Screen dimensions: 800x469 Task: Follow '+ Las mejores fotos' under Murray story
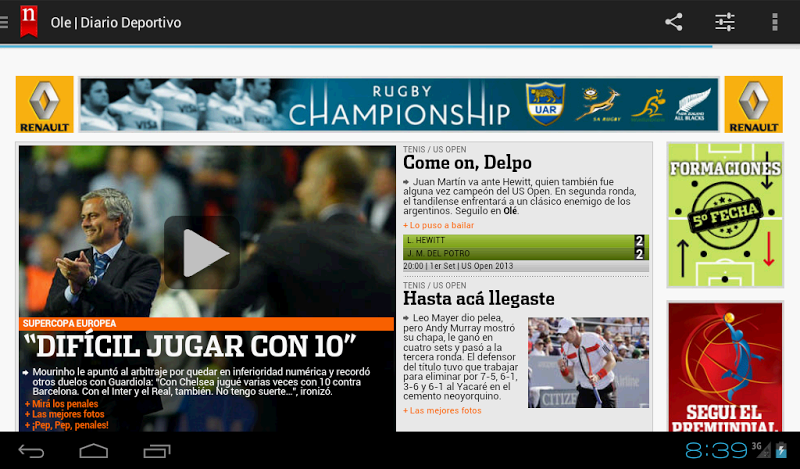(x=442, y=410)
